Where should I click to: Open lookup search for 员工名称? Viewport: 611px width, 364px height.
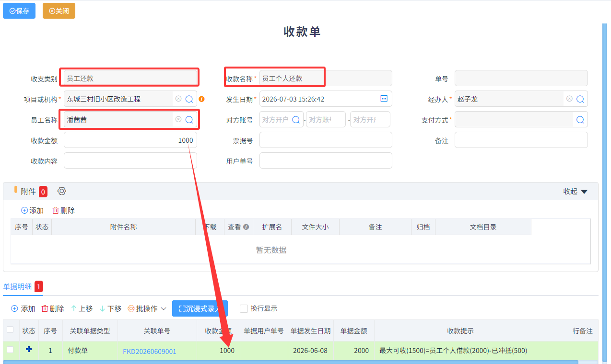click(x=189, y=120)
